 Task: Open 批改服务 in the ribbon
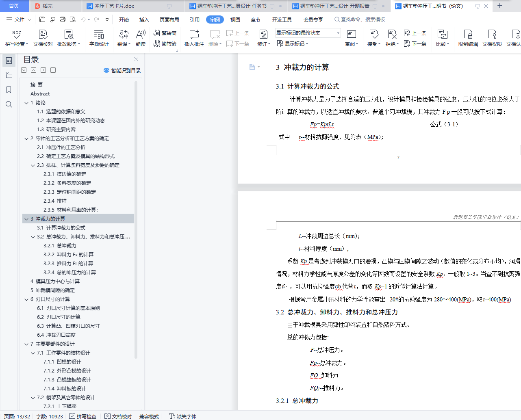pos(69,38)
